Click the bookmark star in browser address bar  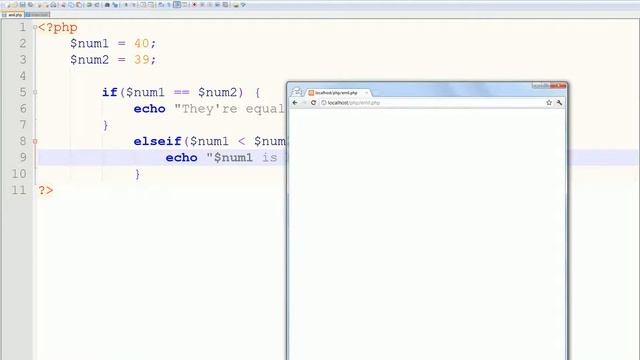pos(549,103)
